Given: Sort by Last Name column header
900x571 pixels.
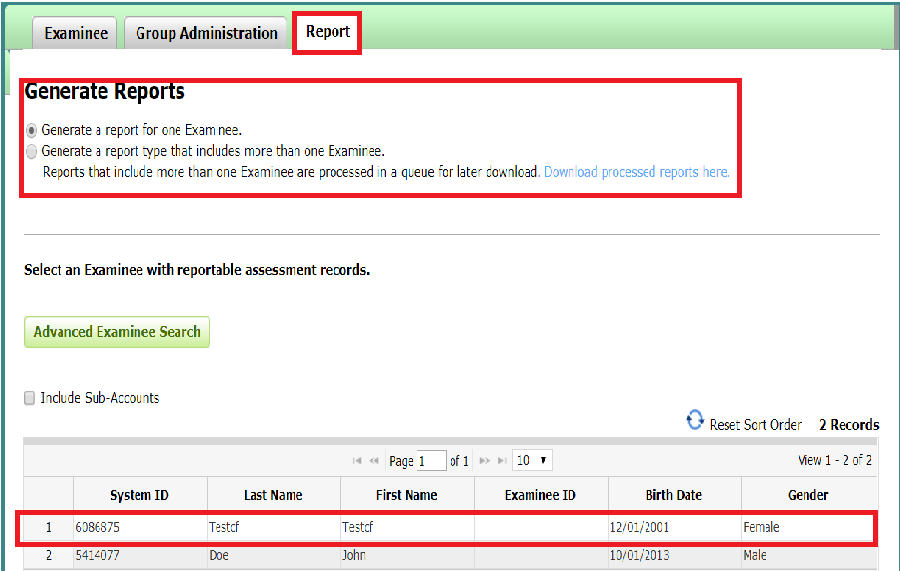Looking at the screenshot, I should coord(273,494).
